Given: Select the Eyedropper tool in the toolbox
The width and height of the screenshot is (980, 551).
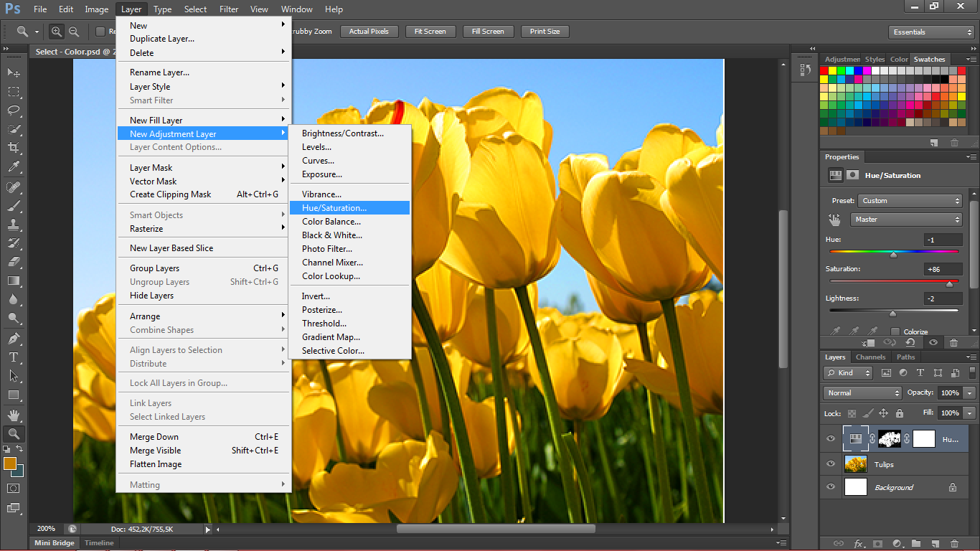Looking at the screenshot, I should tap(14, 167).
